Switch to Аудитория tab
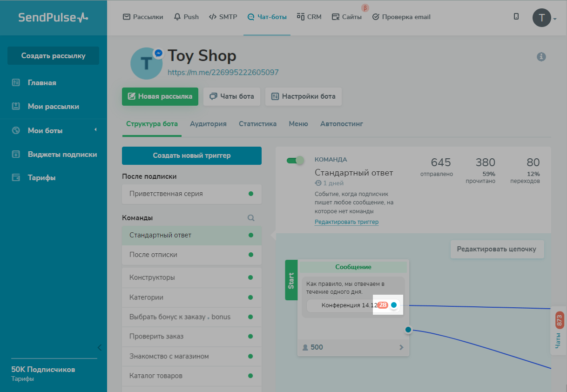The height and width of the screenshot is (392, 567). [208, 124]
